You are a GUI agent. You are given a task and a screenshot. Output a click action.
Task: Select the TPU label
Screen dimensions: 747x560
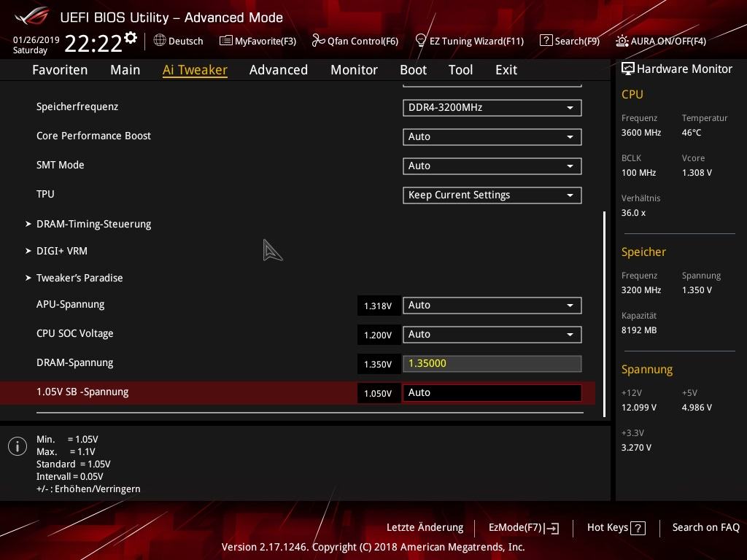(x=45, y=194)
